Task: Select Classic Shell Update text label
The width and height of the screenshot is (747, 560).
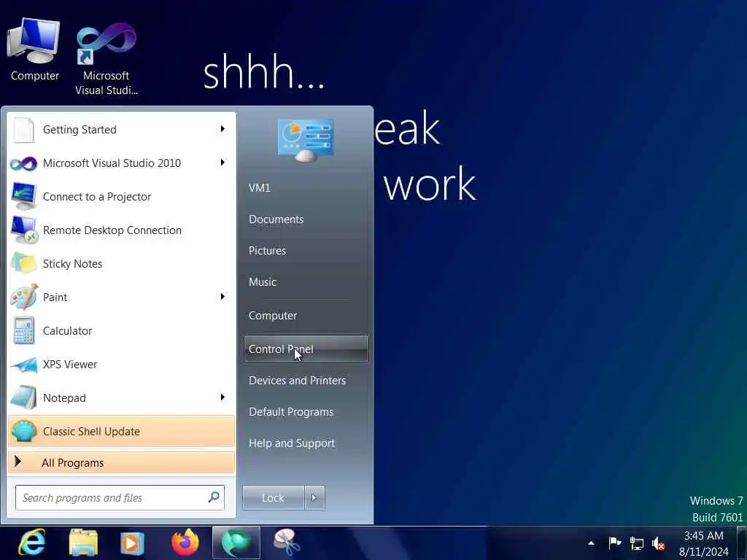Action: pyautogui.click(x=91, y=432)
